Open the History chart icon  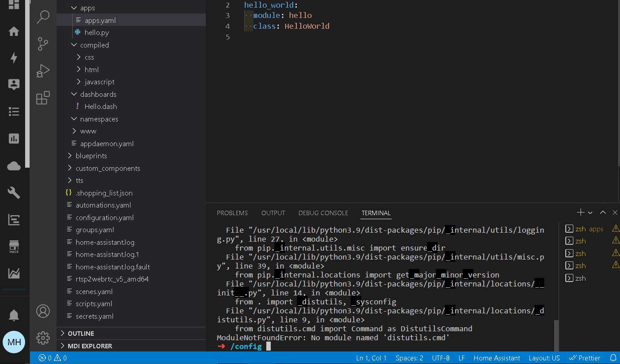[14, 139]
